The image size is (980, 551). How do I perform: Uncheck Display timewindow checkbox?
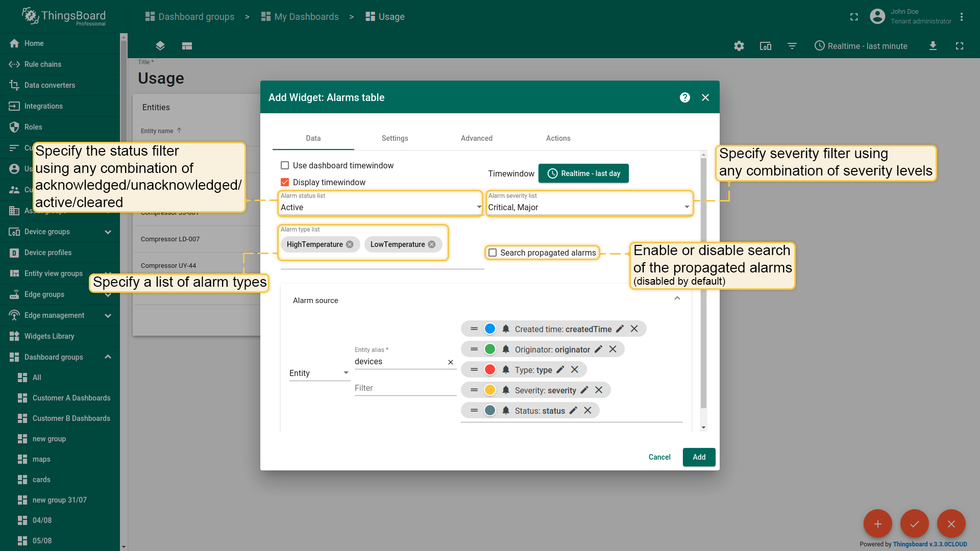[285, 182]
